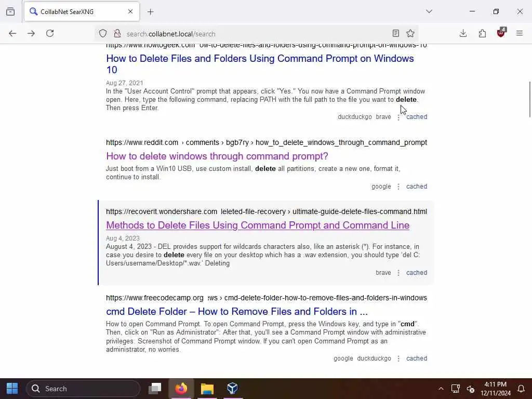
Task: Show hidden system tray icons
Action: (441, 389)
